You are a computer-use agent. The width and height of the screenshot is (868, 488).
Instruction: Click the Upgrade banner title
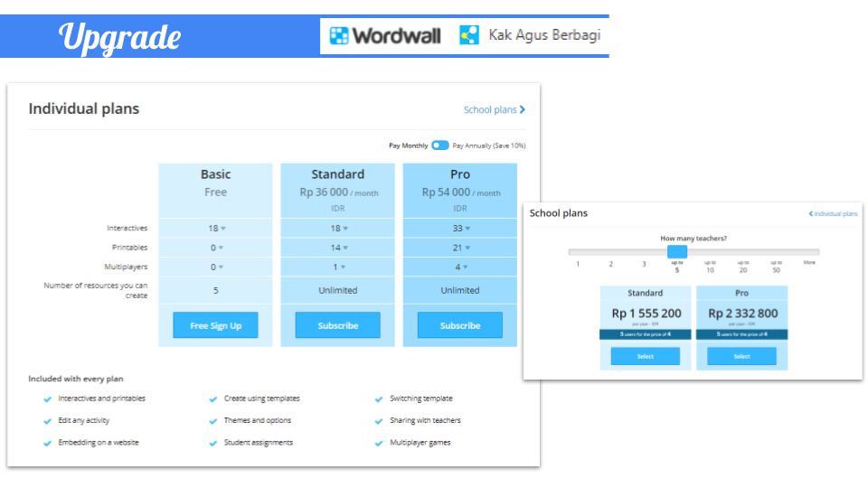pyautogui.click(x=120, y=37)
